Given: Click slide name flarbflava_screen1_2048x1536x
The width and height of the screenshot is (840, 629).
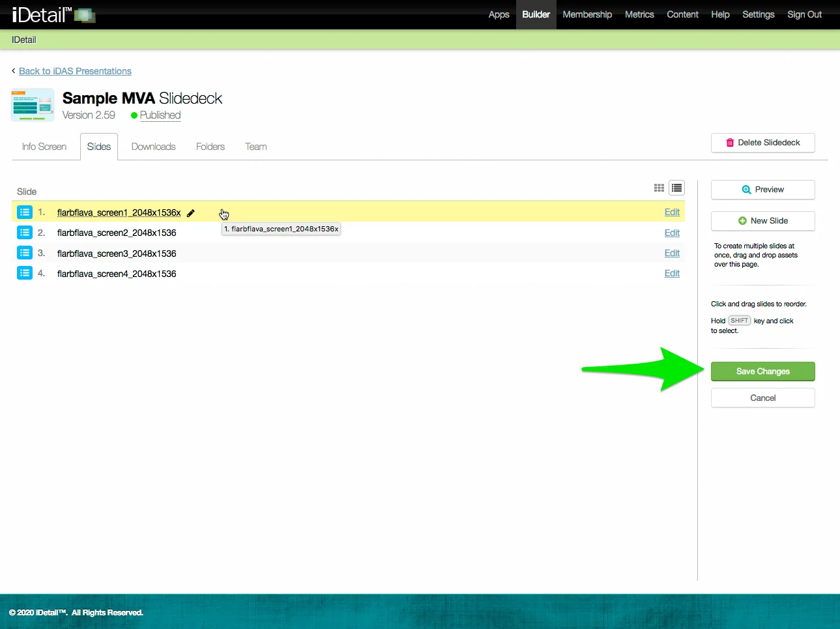Looking at the screenshot, I should (119, 212).
